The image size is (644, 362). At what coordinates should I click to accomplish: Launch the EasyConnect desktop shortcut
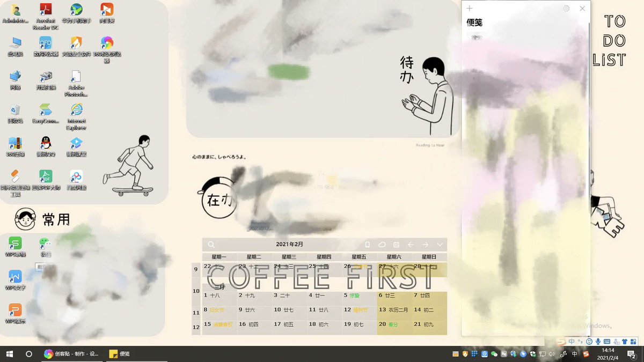pyautogui.click(x=46, y=113)
